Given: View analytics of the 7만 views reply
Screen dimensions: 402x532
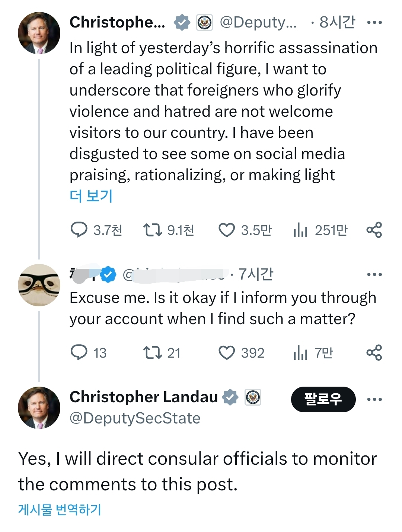Looking at the screenshot, I should pos(300,353).
